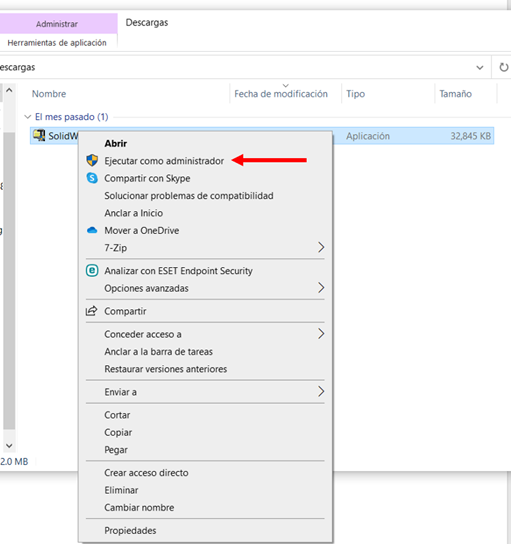Open the Herramientas de aplicación tab

tap(57, 43)
